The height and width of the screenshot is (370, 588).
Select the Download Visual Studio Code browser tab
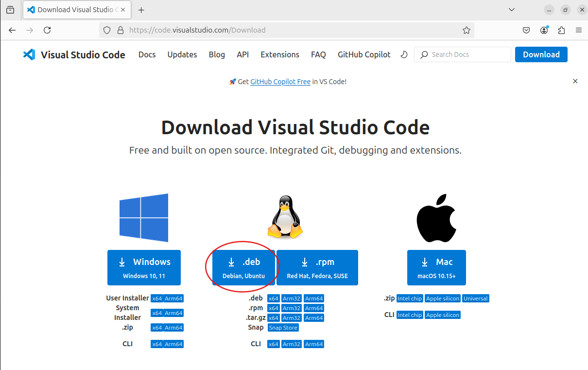point(76,10)
